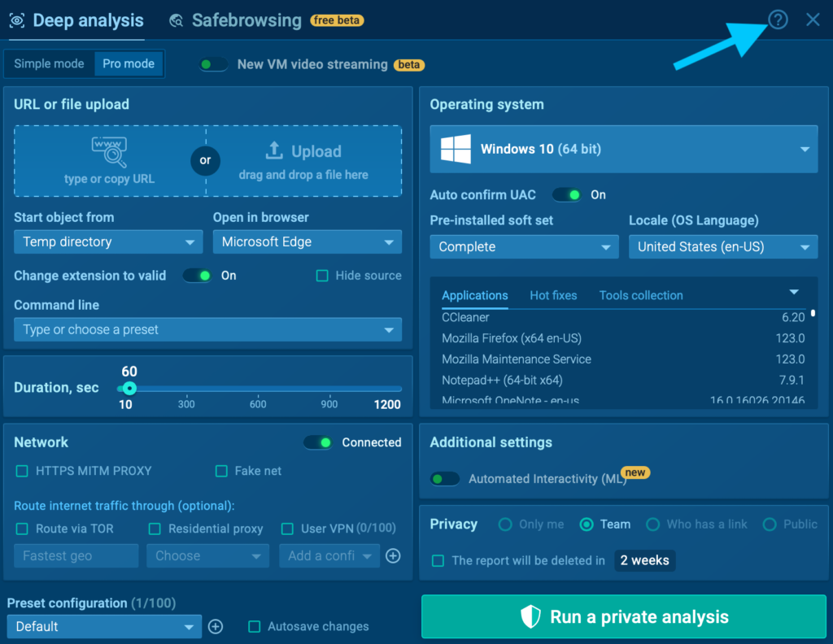833x644 pixels.
Task: Select Simple mode
Action: (x=49, y=63)
